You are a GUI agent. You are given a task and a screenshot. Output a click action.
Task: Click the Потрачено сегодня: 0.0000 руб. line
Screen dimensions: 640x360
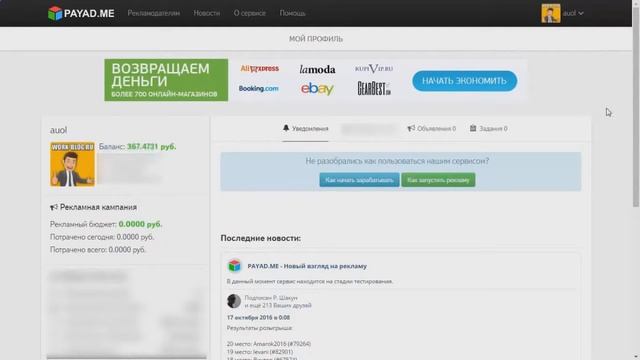click(102, 237)
